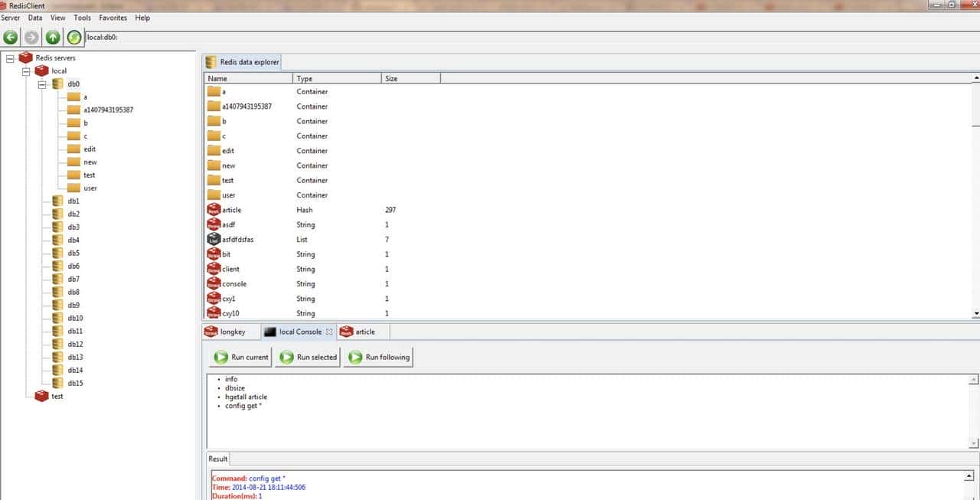The width and height of the screenshot is (980, 500).
Task: Close the local Console tab
Action: coord(329,332)
